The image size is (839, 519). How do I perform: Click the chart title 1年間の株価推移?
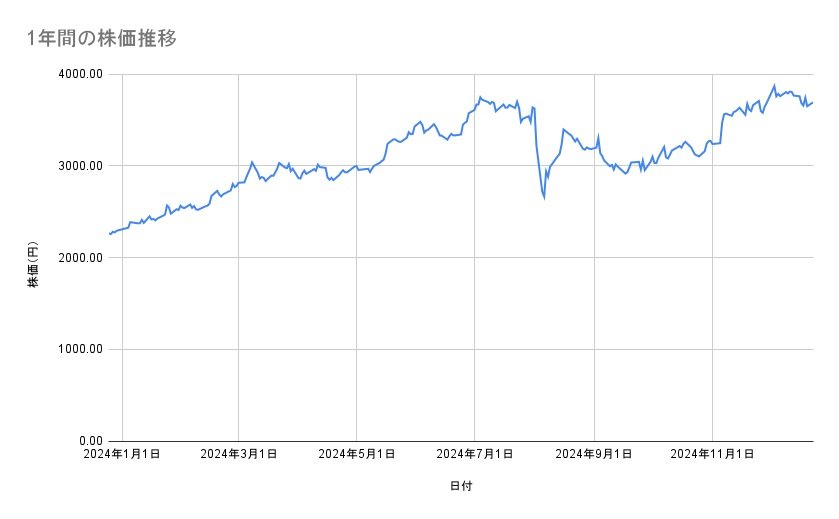coord(103,38)
